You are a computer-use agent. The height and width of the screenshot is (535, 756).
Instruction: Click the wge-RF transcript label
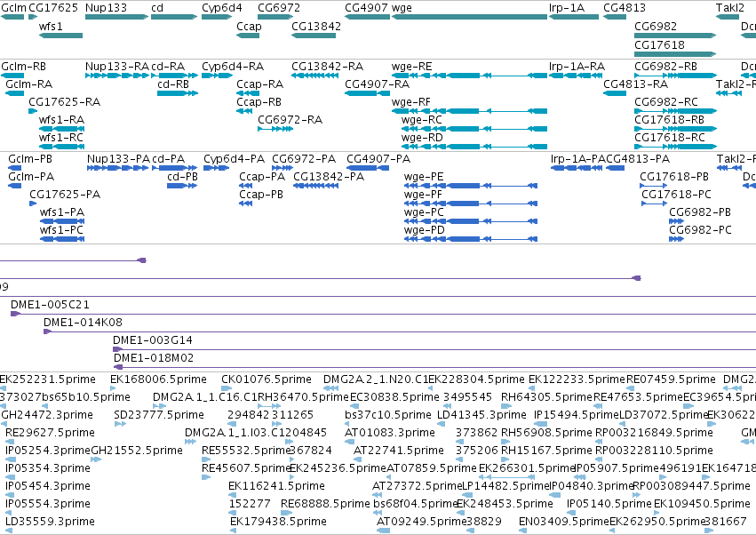pyautogui.click(x=410, y=102)
